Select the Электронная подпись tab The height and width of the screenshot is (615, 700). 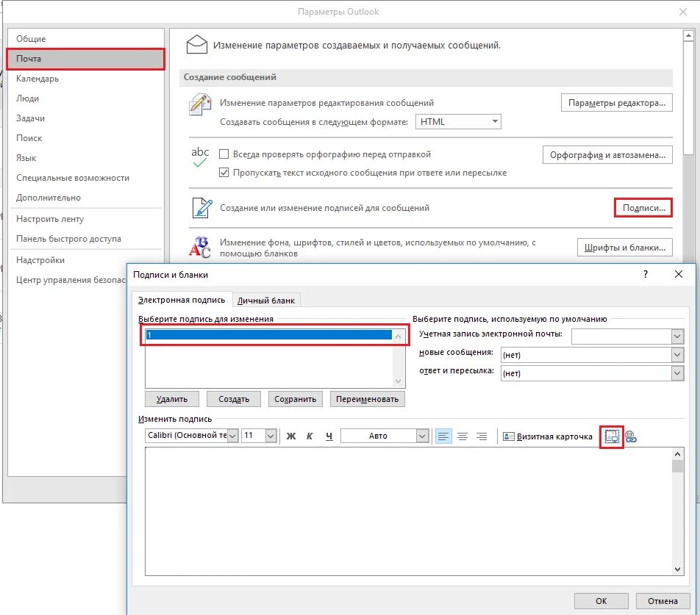(182, 300)
